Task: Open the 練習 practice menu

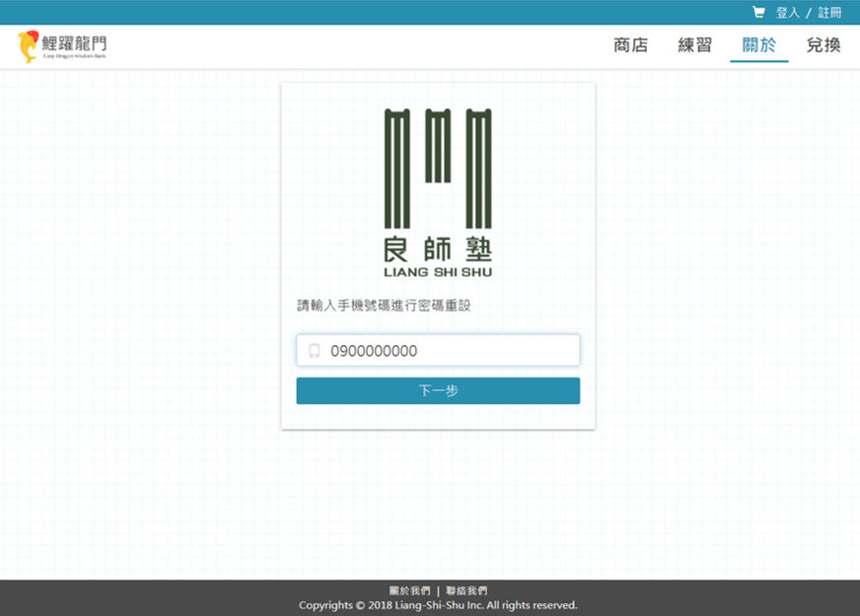Action: 695,45
